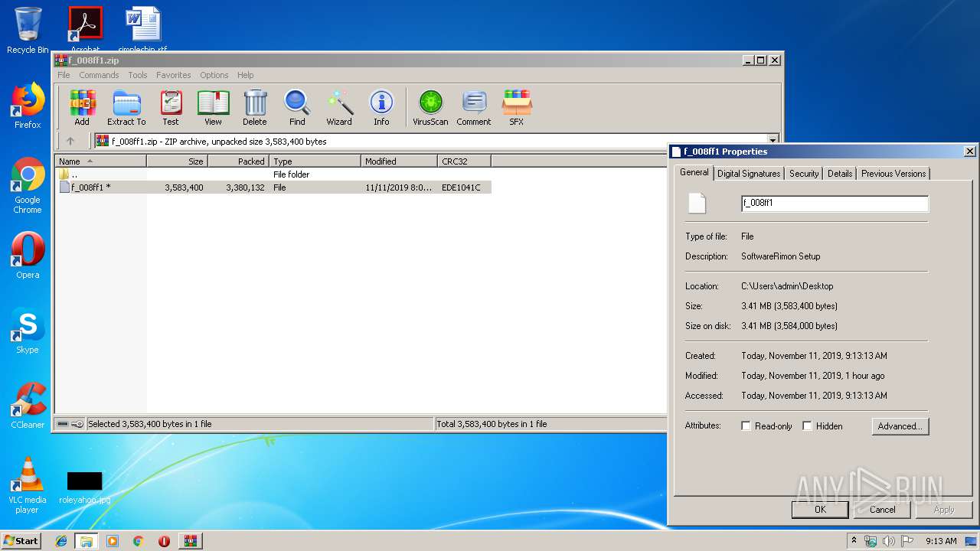Click the file name field f_008ff1
This screenshot has width=980, height=551.
click(835, 204)
